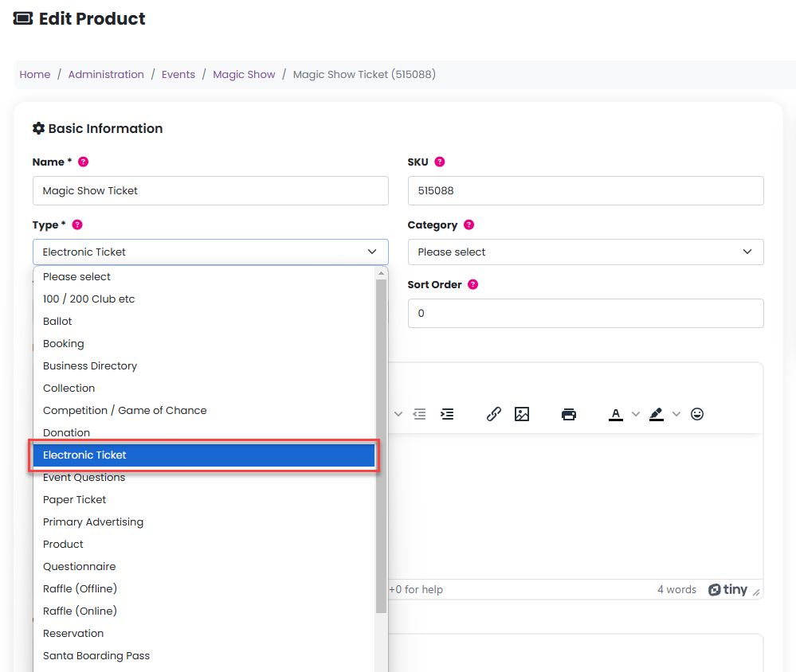Screen dimensions: 796x672
Task: Select Raffle (Online) type option
Action: click(x=204, y=611)
